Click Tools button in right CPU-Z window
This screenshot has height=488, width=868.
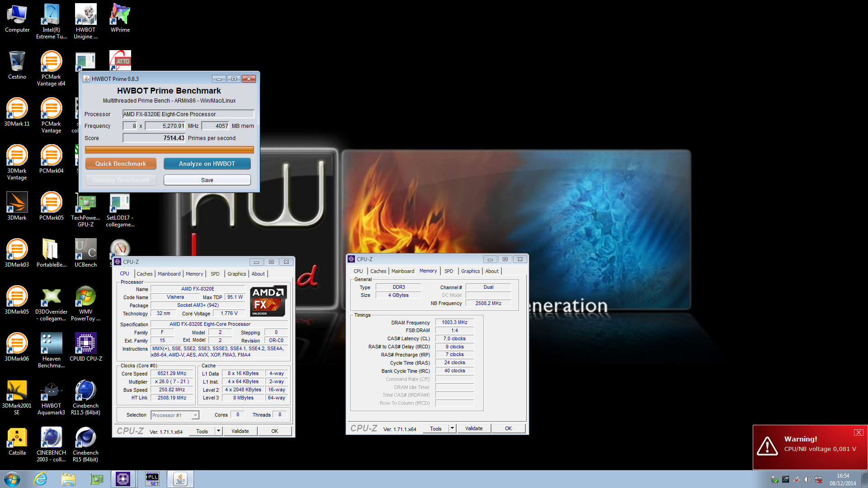coord(436,428)
